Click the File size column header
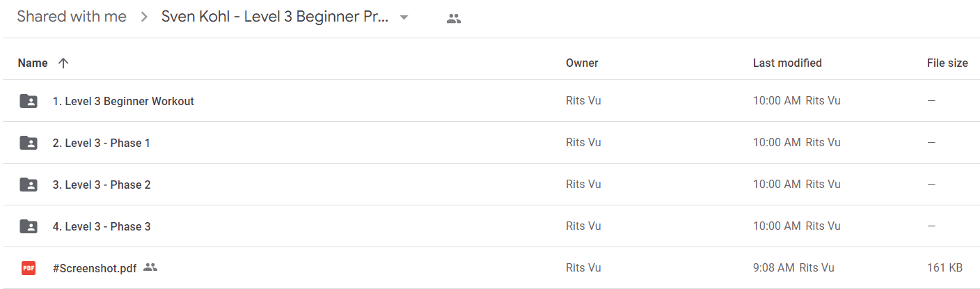The width and height of the screenshot is (980, 289). (x=947, y=63)
